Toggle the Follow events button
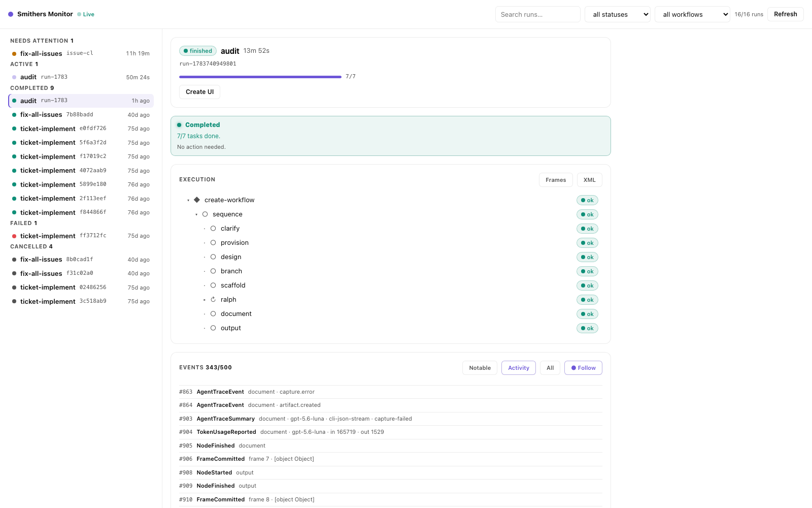Screen dimensions: 812x508 [583, 368]
